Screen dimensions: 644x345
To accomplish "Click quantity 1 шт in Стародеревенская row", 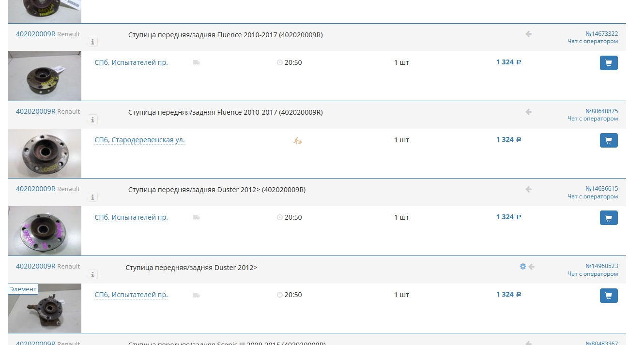I will click(401, 140).
